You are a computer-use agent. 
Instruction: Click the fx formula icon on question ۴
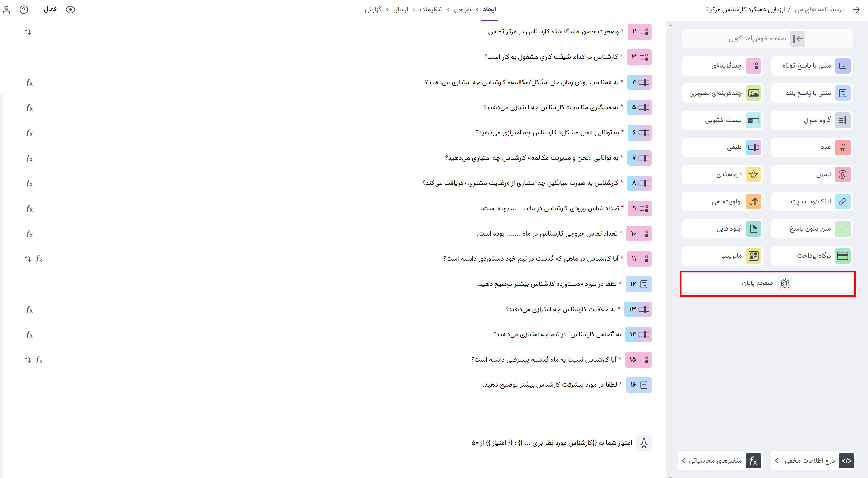coord(30,83)
